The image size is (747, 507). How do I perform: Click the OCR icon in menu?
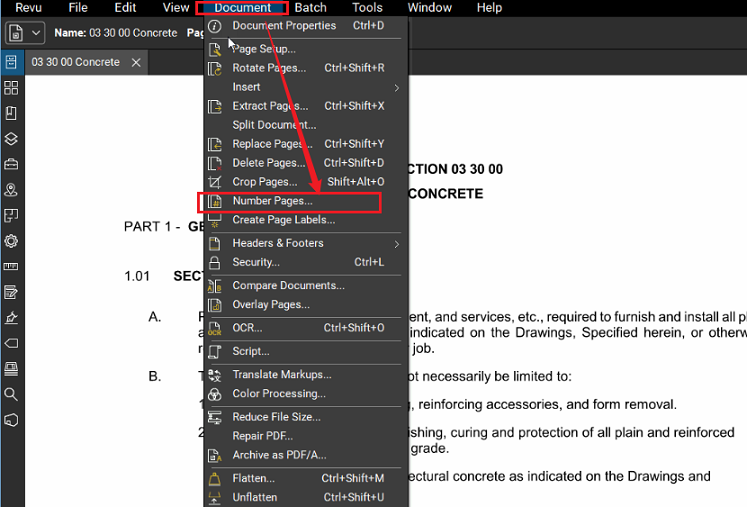[x=215, y=328]
